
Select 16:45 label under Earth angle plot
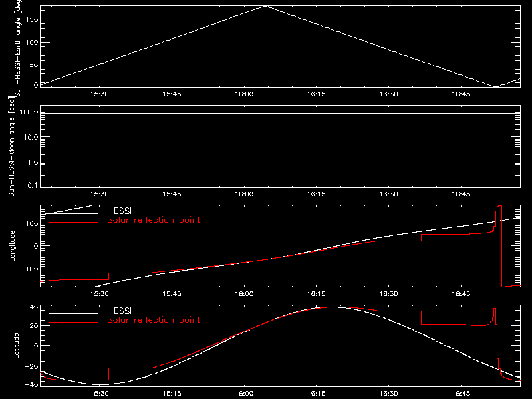coord(461,94)
